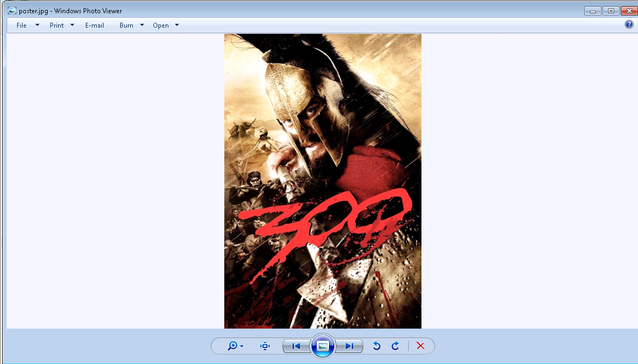Expand the zoom slider dropdown arrow
638x364 pixels.
pyautogui.click(x=241, y=346)
